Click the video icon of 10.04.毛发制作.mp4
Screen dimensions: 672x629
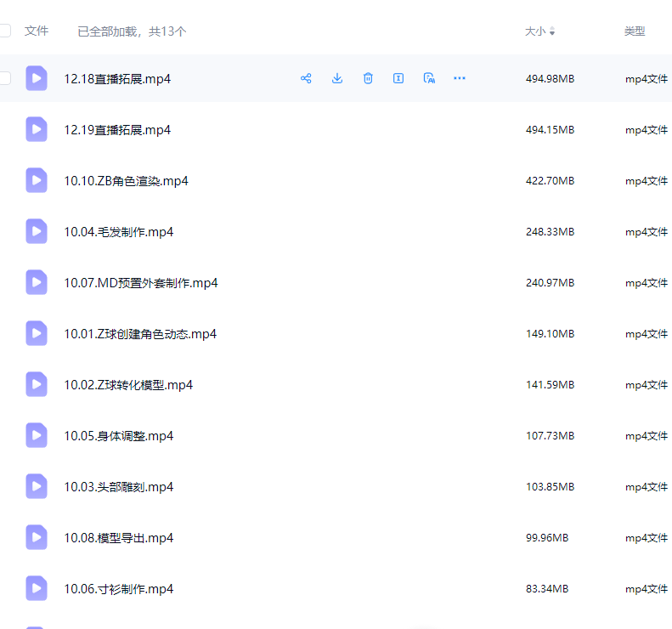(x=37, y=231)
